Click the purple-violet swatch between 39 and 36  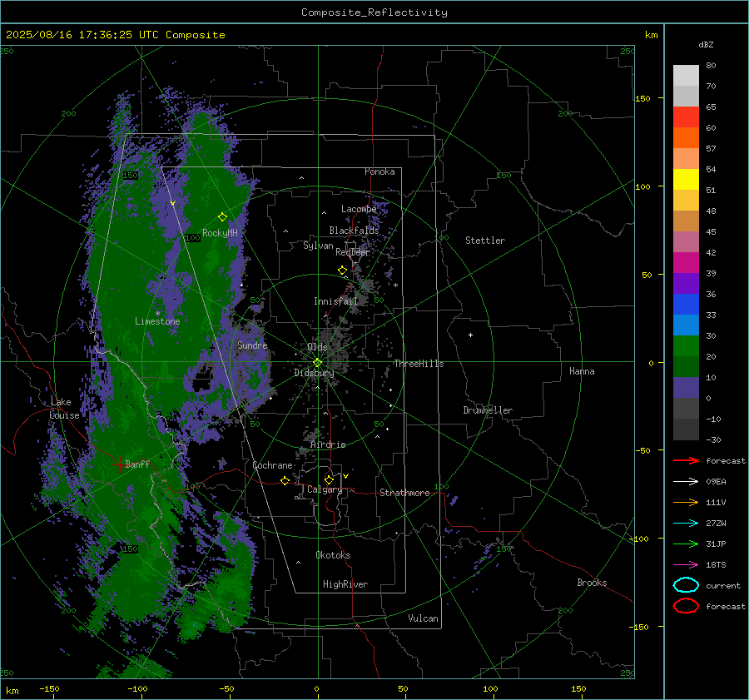pyautogui.click(x=686, y=283)
